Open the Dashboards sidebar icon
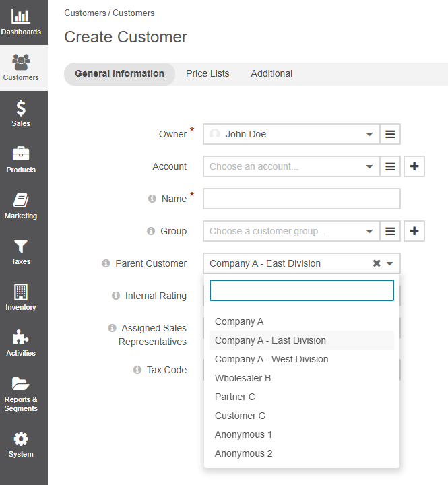 pyautogui.click(x=21, y=17)
